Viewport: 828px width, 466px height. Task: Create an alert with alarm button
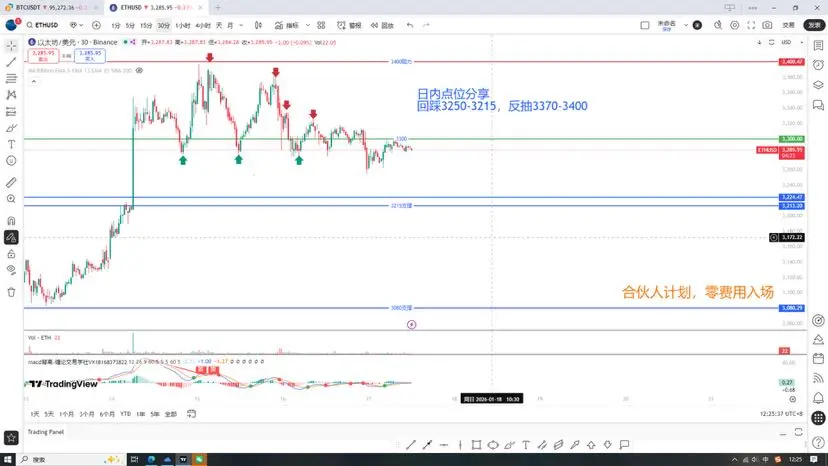pos(349,25)
